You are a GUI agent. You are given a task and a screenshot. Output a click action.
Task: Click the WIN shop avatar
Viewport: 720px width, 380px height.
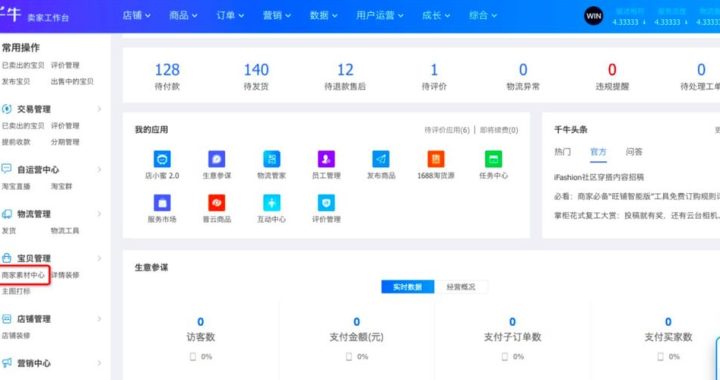593,16
